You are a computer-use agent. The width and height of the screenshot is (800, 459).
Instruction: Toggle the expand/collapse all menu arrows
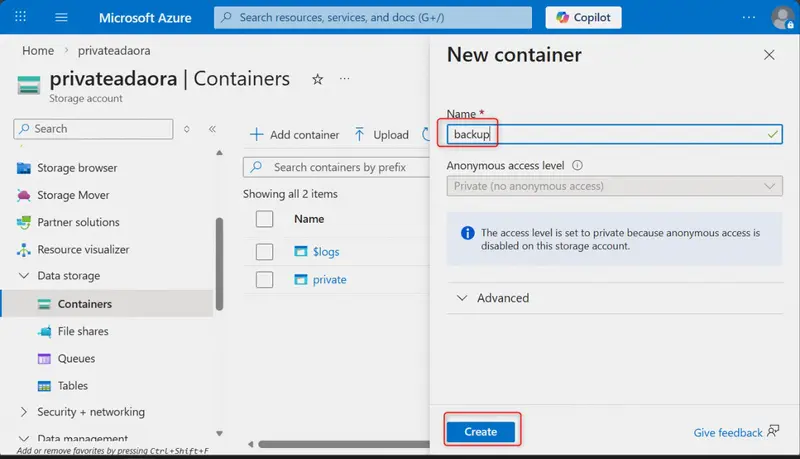(187, 129)
